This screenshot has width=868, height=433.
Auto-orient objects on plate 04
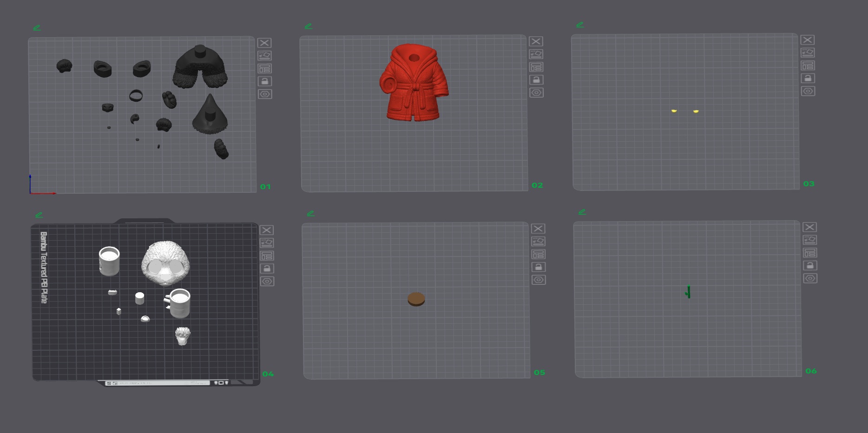pos(267,243)
